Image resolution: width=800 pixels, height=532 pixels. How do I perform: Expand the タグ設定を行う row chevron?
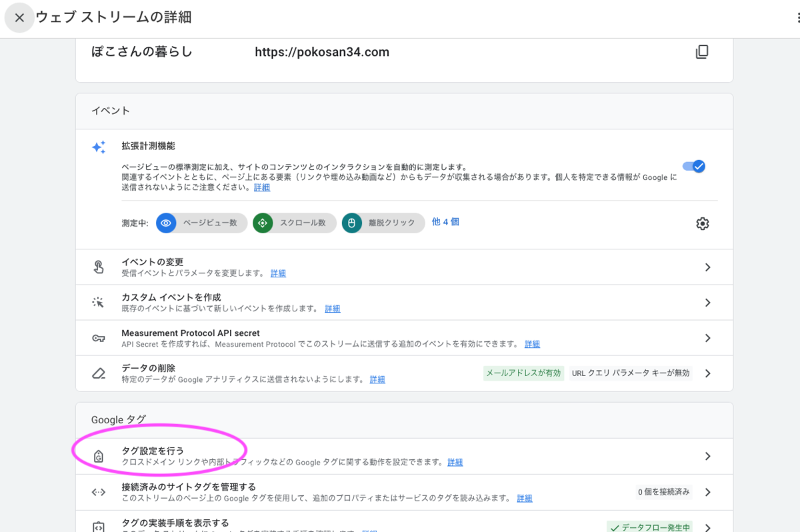point(708,457)
